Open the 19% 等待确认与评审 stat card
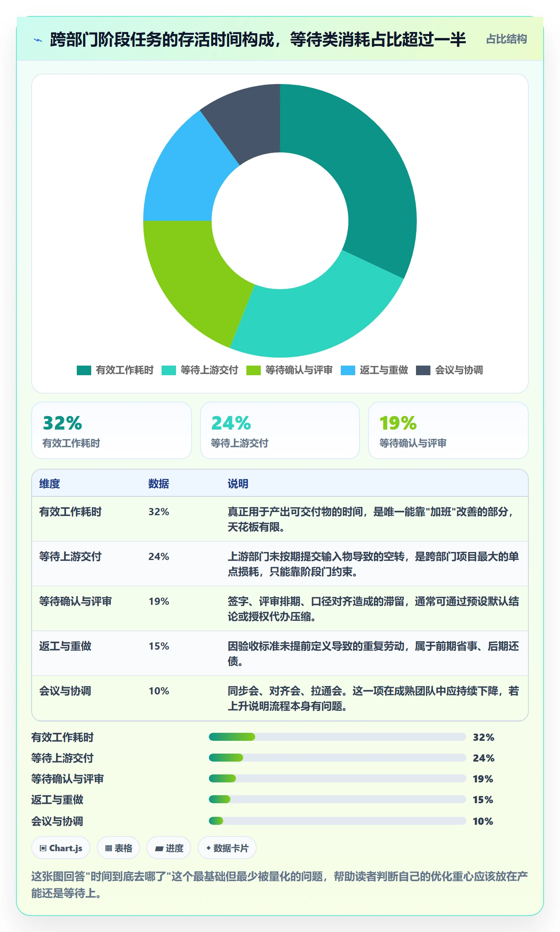Image resolution: width=560 pixels, height=932 pixels. point(448,430)
